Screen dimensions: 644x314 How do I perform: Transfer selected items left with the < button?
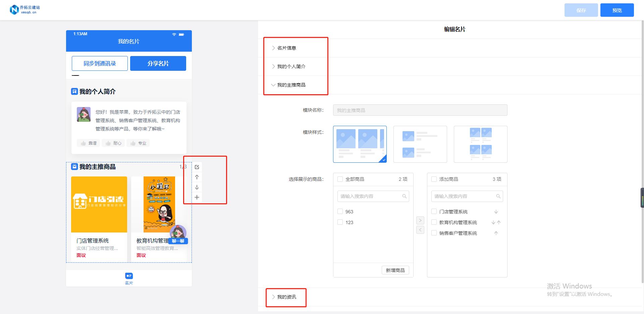420,230
